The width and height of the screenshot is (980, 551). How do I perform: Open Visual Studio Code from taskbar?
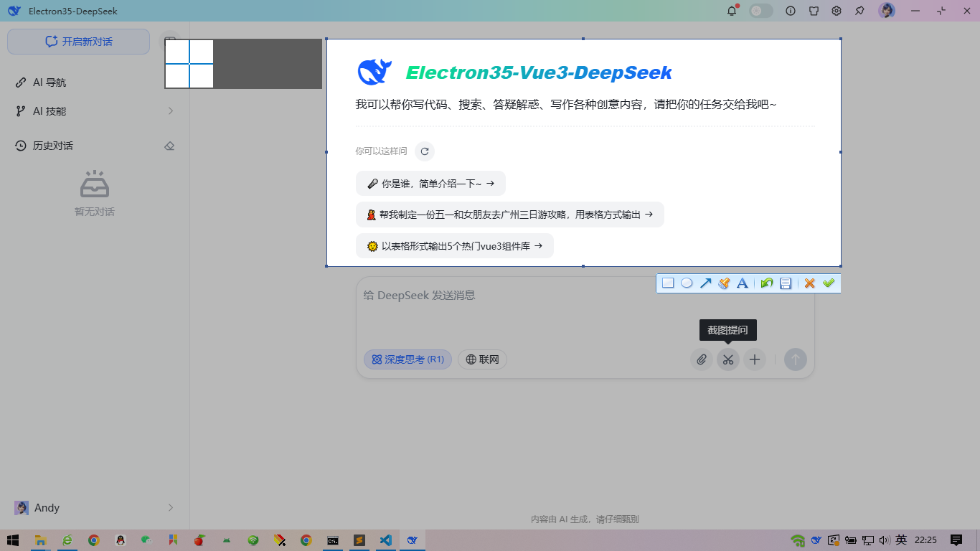pos(385,540)
